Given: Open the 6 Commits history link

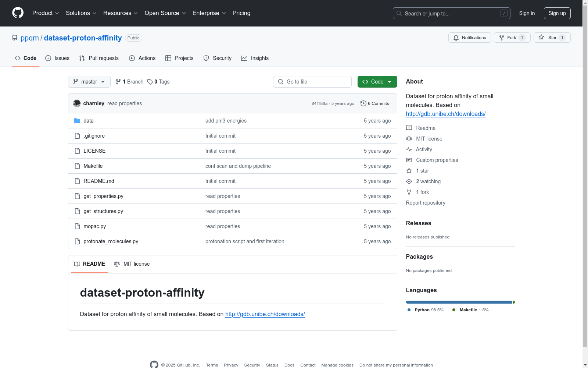Looking at the screenshot, I should pos(375,103).
